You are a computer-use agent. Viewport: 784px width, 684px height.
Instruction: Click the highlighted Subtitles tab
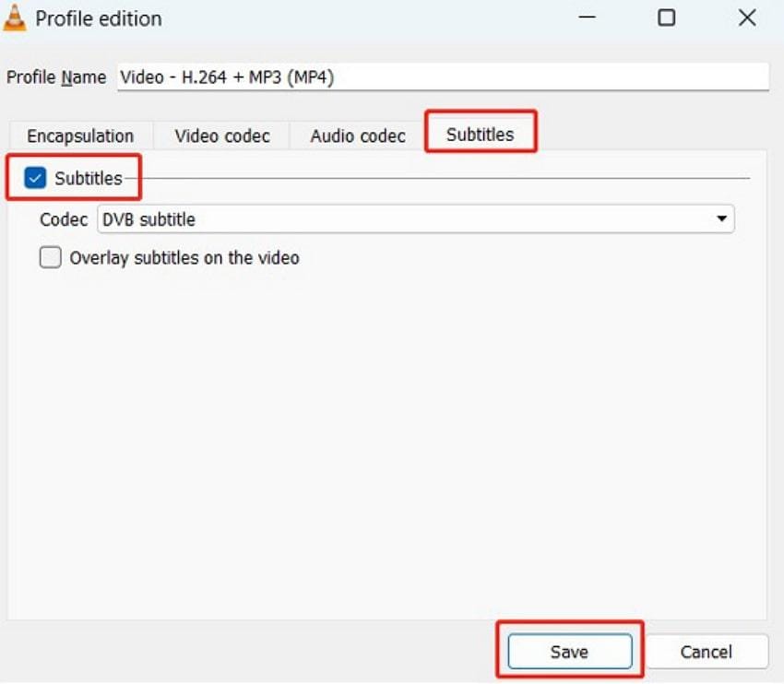point(480,134)
